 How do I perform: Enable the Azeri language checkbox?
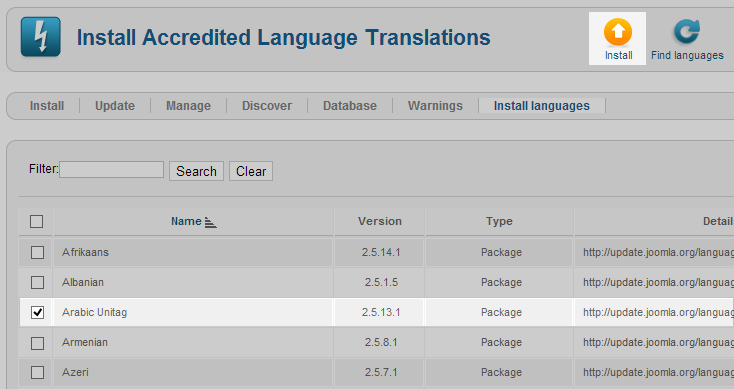(x=37, y=373)
